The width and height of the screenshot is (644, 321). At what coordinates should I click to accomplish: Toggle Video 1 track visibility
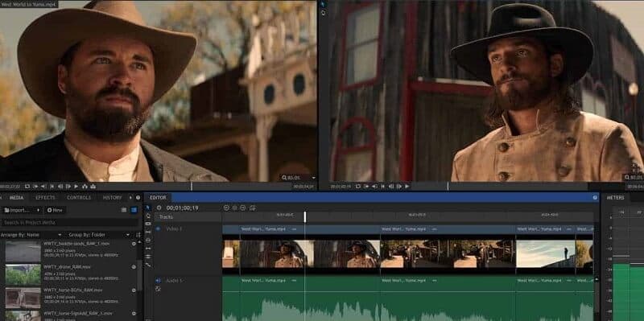pos(158,228)
